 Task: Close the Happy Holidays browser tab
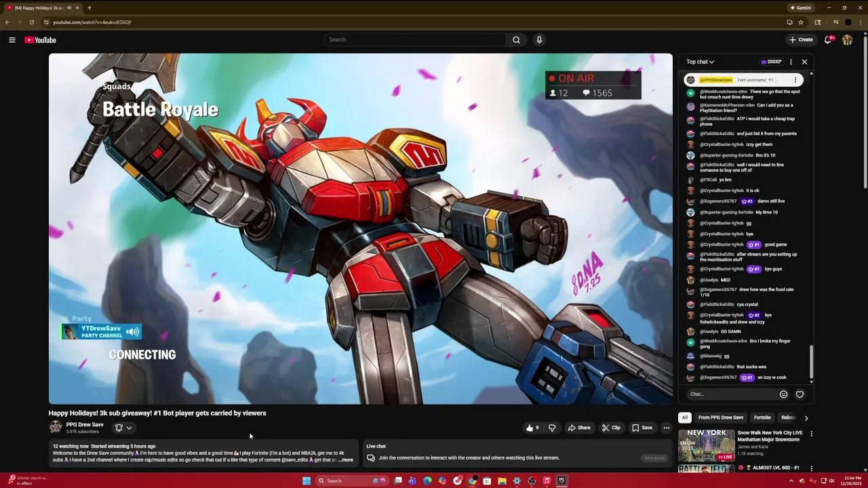(x=77, y=7)
